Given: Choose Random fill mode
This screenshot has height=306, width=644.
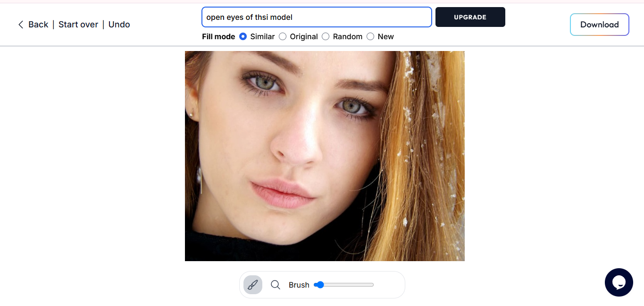Looking at the screenshot, I should pyautogui.click(x=326, y=36).
